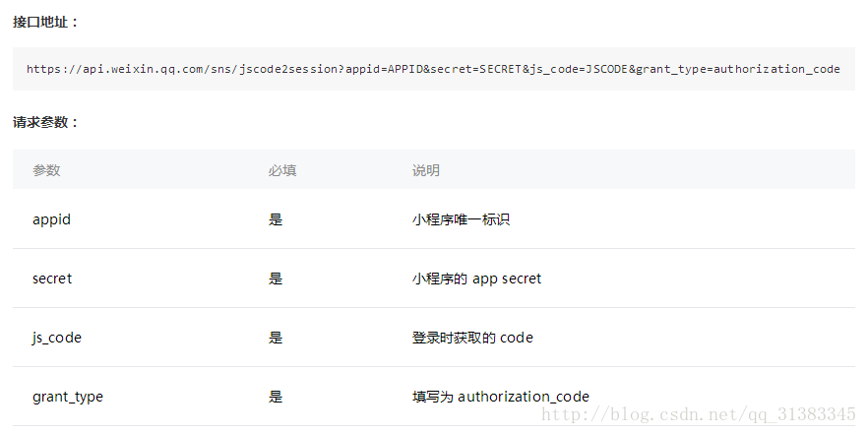Click the '填写为 authorization_code' description
This screenshot has height=434, width=868.
click(x=501, y=397)
